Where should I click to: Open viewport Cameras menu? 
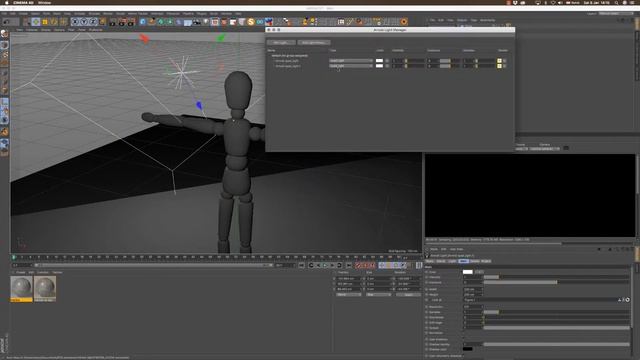(x=32, y=30)
